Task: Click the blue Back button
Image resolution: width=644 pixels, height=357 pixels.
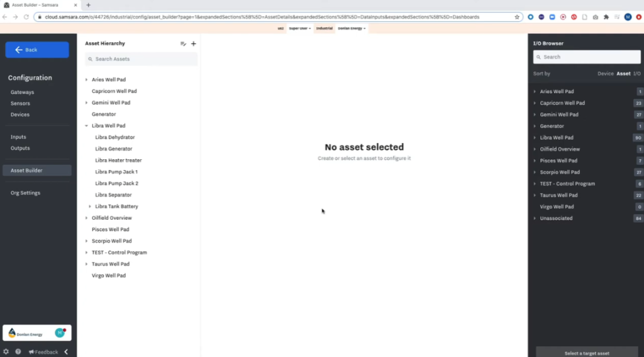Action: pos(37,50)
